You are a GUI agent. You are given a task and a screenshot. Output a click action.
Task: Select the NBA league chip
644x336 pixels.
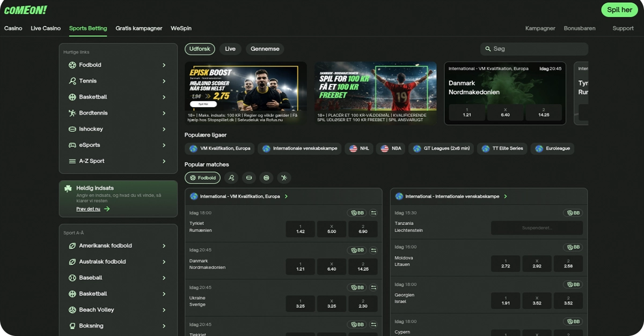point(391,148)
